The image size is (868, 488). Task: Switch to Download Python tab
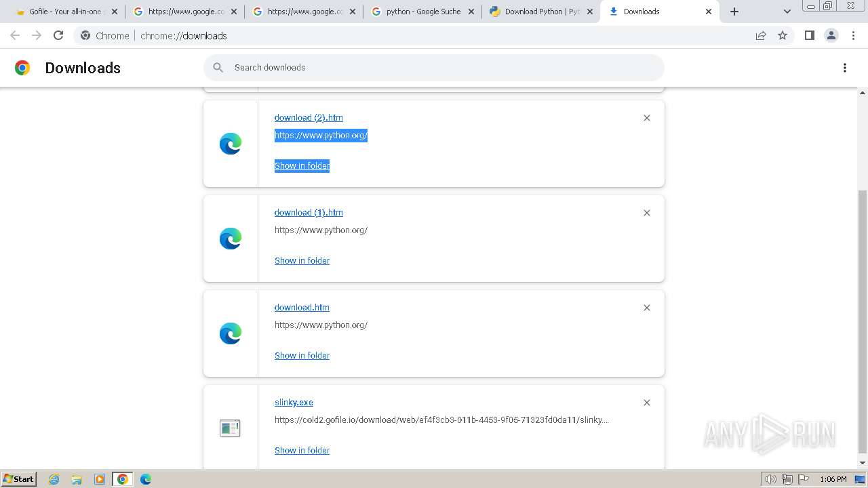542,12
